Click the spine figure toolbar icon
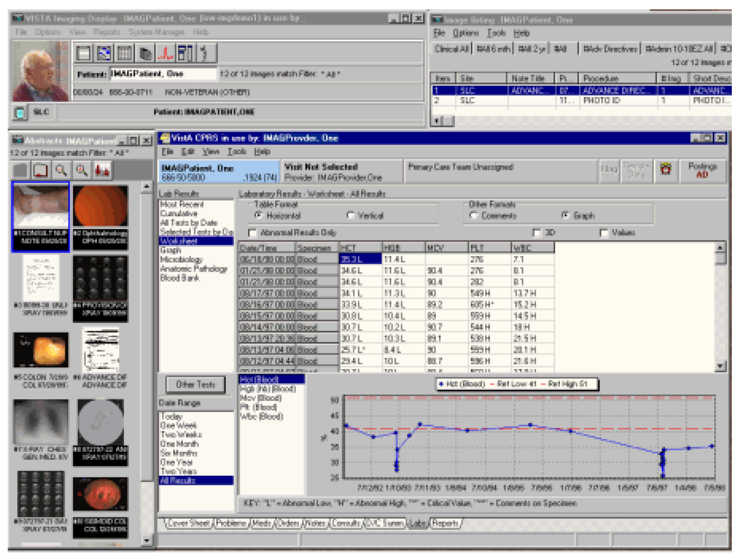The width and height of the screenshot is (738, 560). (x=204, y=53)
